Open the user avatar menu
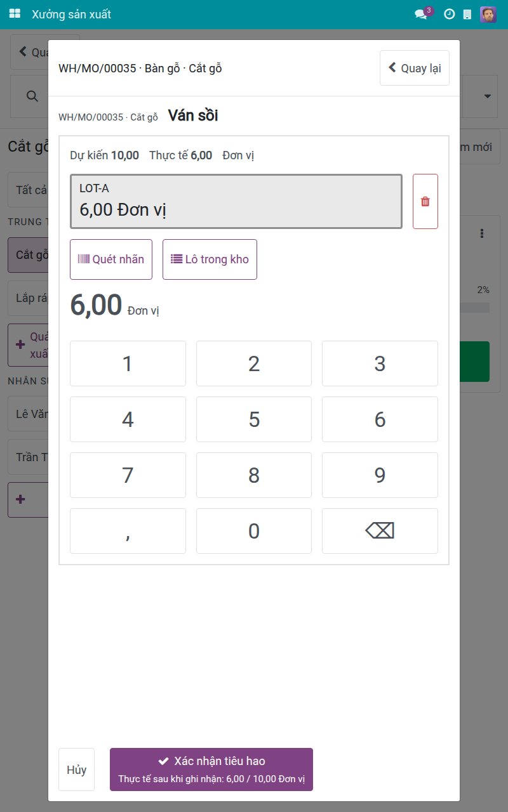Screen dimensions: 508x812 [488, 14]
